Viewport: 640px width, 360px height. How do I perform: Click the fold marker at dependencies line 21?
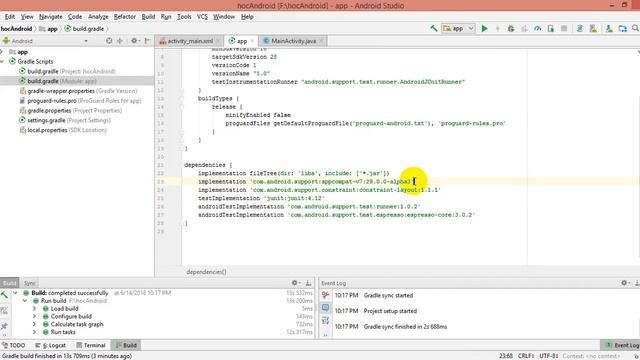coord(182,165)
